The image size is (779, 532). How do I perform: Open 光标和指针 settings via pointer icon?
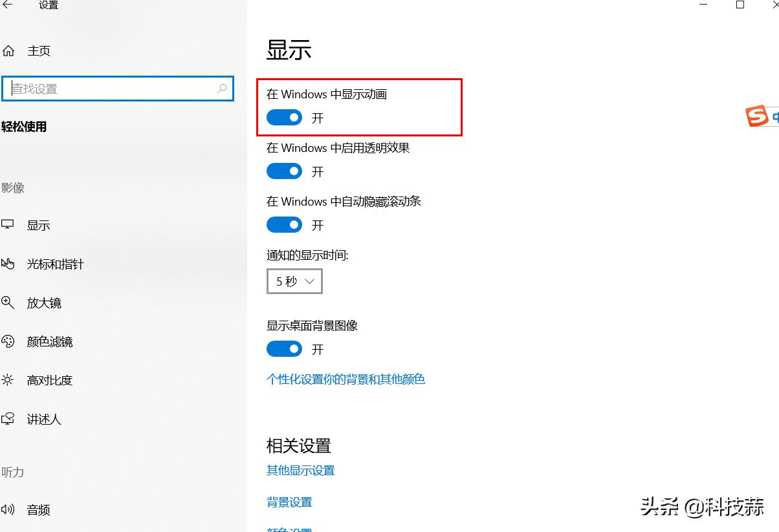click(8, 263)
